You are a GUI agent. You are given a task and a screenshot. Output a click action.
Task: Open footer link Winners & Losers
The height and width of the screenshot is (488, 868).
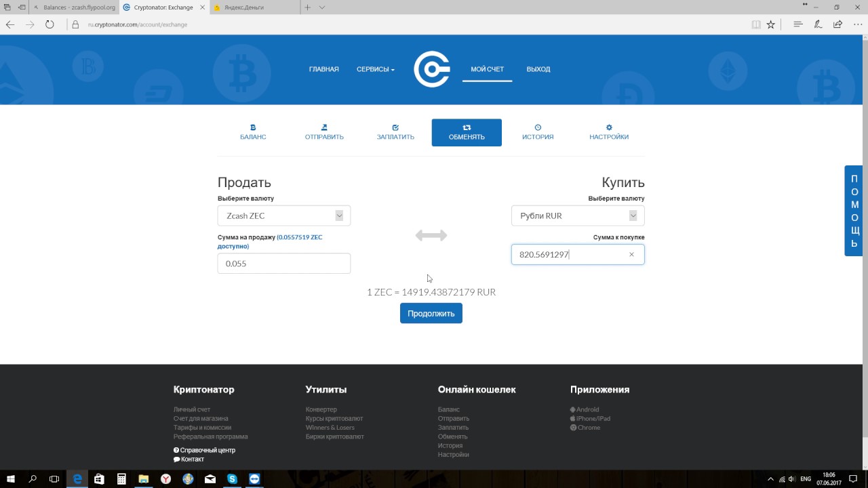coord(330,428)
